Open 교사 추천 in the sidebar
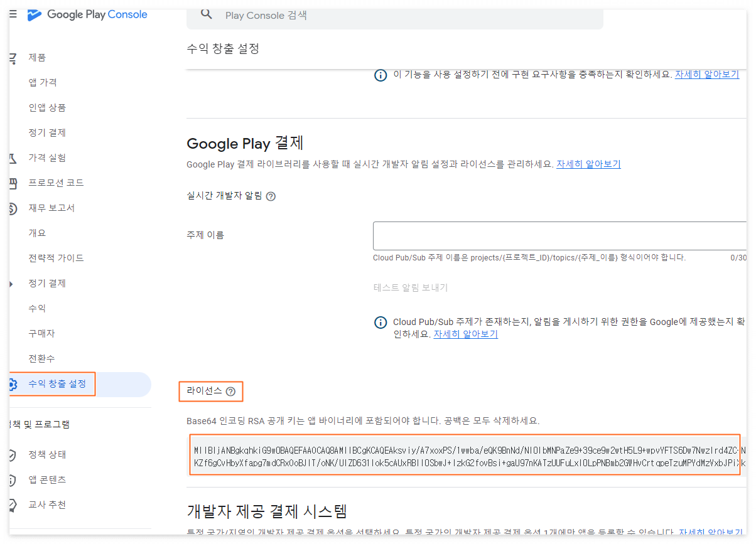 (x=47, y=504)
